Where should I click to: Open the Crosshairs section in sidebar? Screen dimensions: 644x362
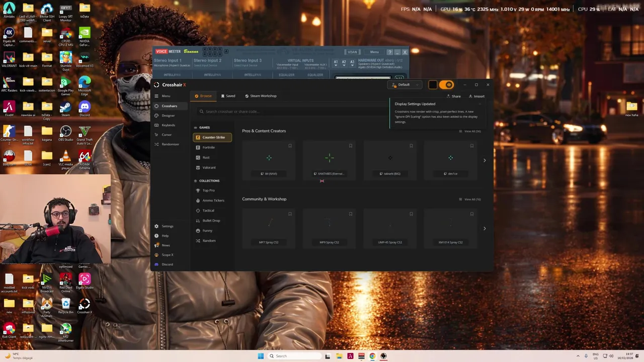pos(170,106)
